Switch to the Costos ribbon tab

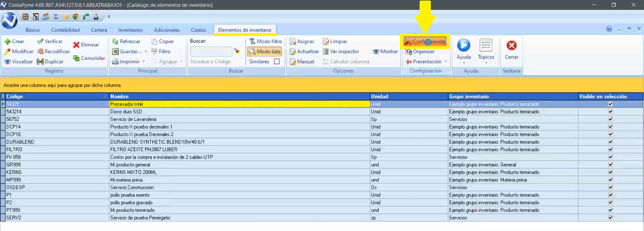(x=199, y=30)
